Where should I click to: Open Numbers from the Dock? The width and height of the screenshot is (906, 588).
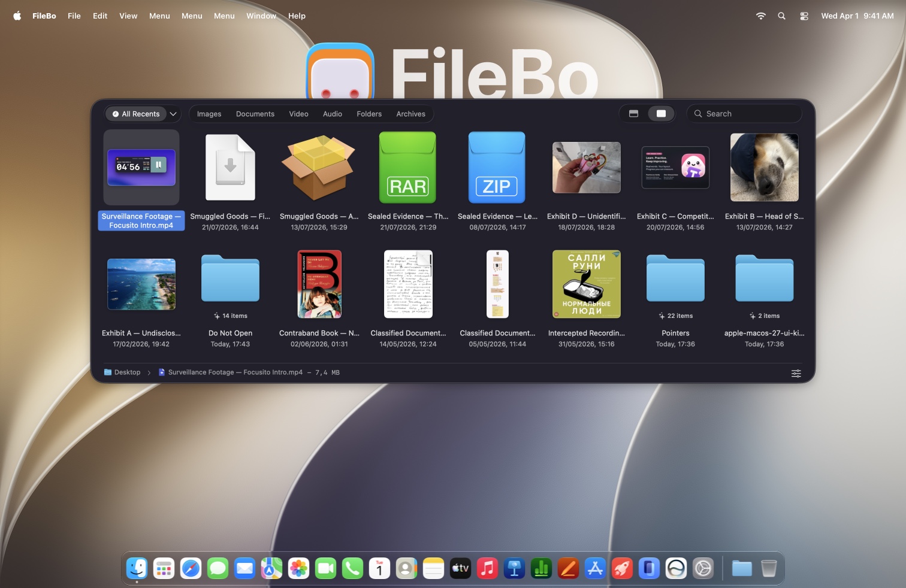[541, 568]
